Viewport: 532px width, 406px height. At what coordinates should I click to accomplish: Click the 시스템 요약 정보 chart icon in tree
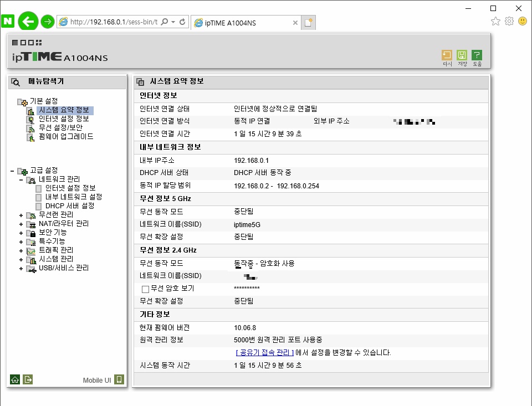(30, 111)
